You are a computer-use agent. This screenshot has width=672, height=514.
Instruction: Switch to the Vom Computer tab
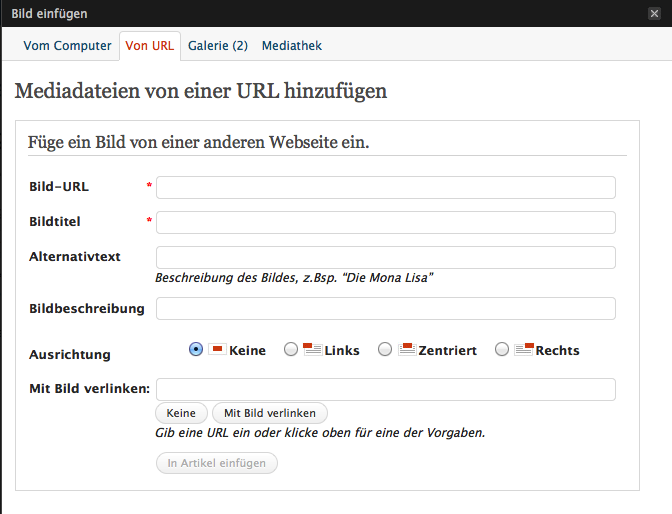pyautogui.click(x=68, y=46)
